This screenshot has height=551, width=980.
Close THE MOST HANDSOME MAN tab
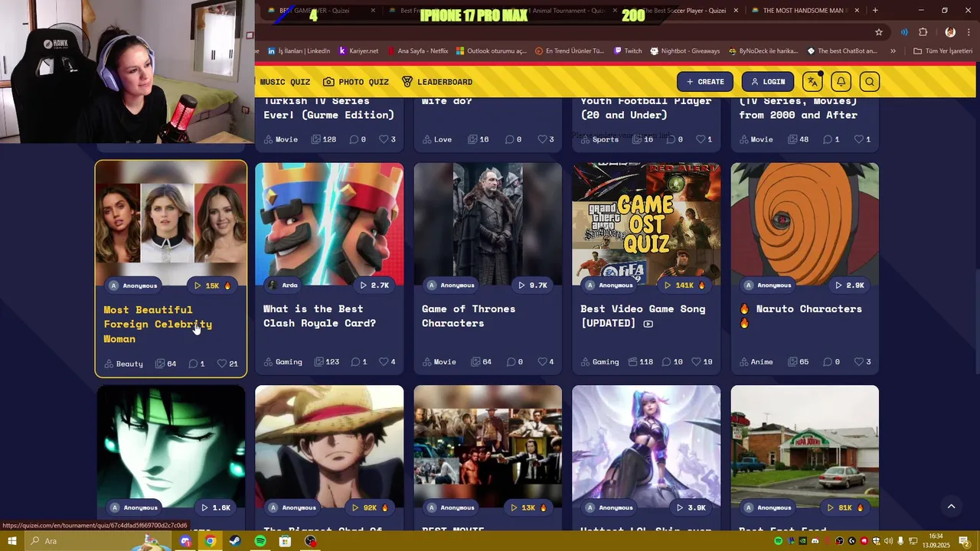(857, 11)
